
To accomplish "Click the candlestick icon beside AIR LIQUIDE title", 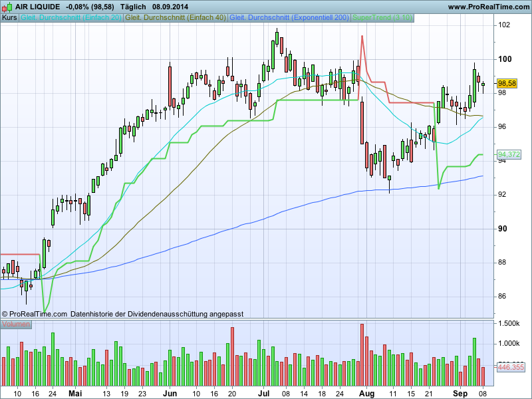I will click(7, 7).
